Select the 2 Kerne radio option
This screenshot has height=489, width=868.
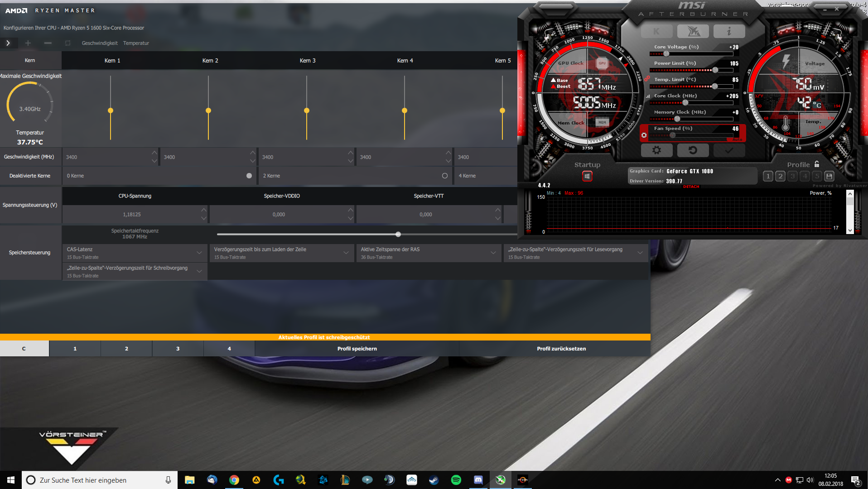[445, 176]
